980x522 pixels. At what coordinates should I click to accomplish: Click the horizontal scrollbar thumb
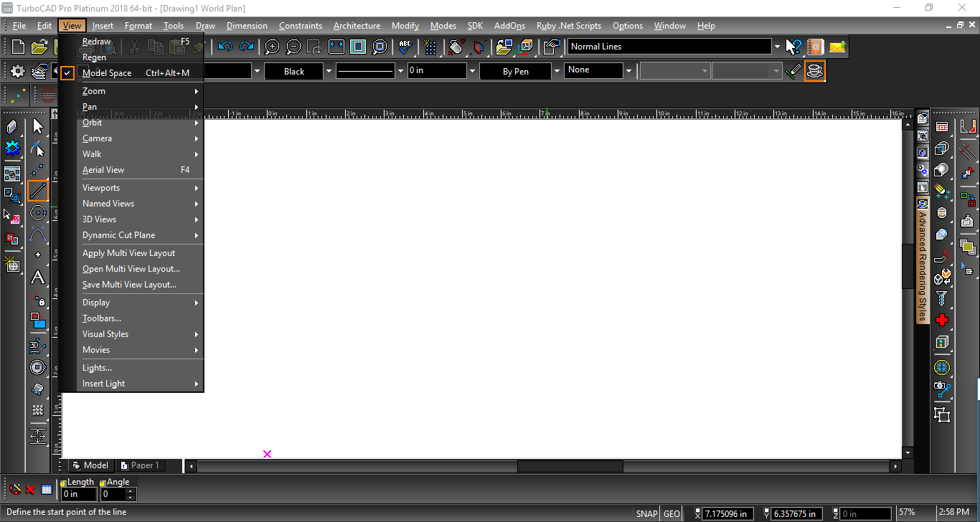click(x=570, y=466)
